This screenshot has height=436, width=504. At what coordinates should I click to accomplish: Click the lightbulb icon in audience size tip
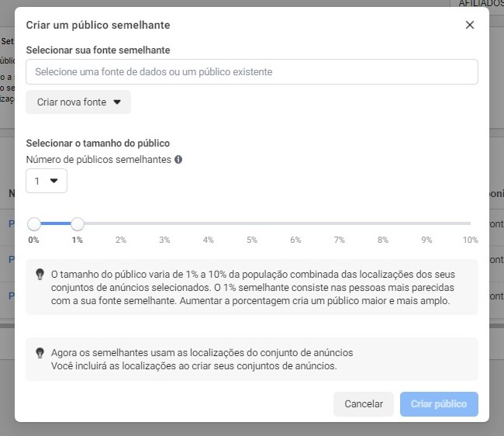tap(40, 275)
